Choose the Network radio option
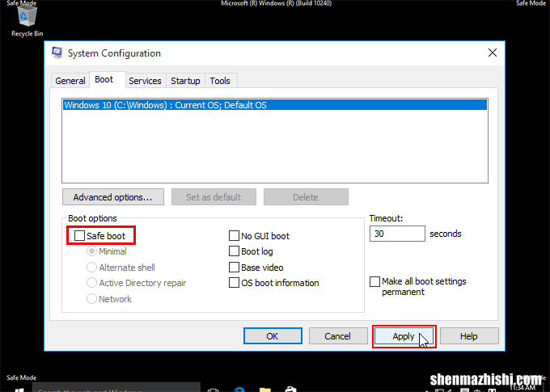Image resolution: width=550 pixels, height=392 pixels. coord(91,299)
